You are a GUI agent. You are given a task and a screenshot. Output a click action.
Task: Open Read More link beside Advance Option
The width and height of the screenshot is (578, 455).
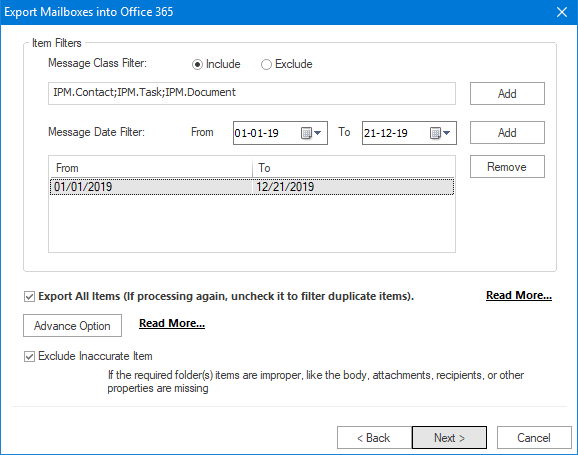(x=172, y=323)
